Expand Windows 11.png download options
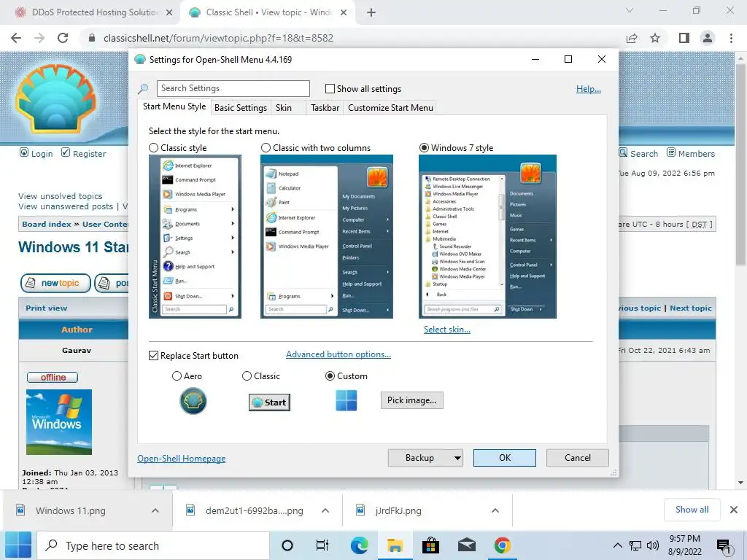Viewport: 747px width, 560px height. [155, 510]
